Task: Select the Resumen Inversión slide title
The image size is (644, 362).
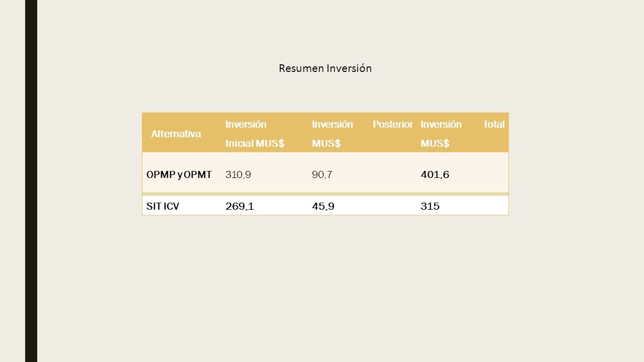Action: (325, 68)
